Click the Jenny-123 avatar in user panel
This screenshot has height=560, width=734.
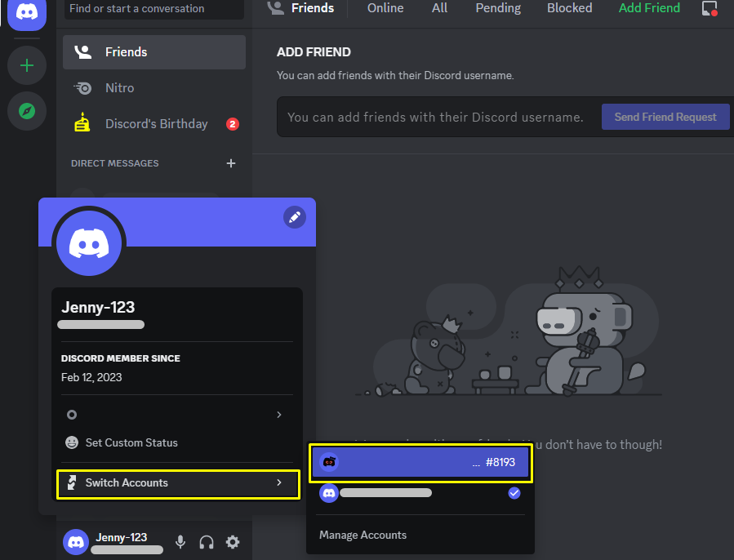coord(76,542)
